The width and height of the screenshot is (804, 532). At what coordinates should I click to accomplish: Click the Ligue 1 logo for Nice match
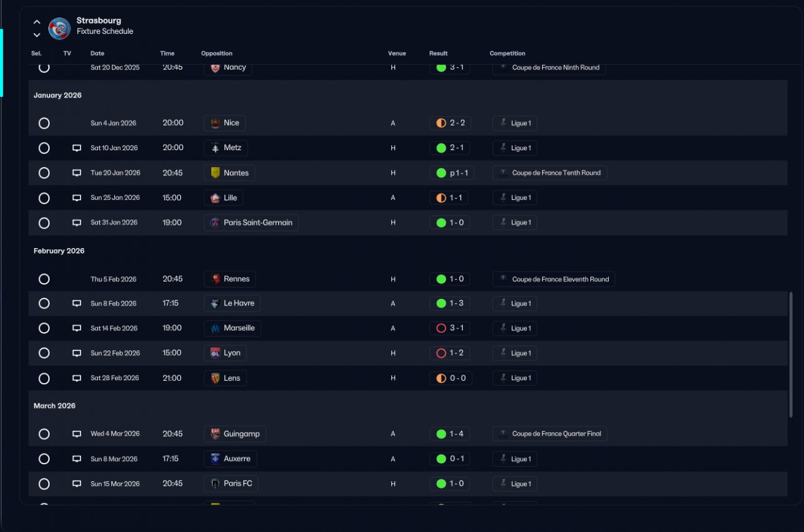503,123
